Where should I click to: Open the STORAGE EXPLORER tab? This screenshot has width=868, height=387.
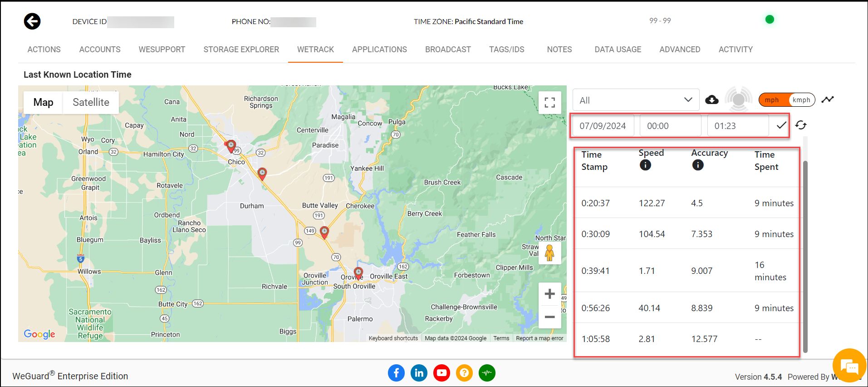coord(241,50)
